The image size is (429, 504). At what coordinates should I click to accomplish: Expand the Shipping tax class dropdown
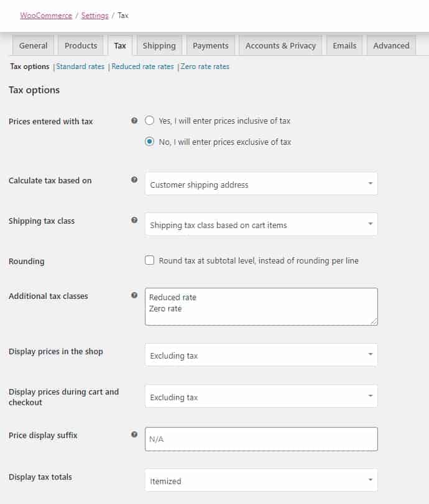coord(261,224)
